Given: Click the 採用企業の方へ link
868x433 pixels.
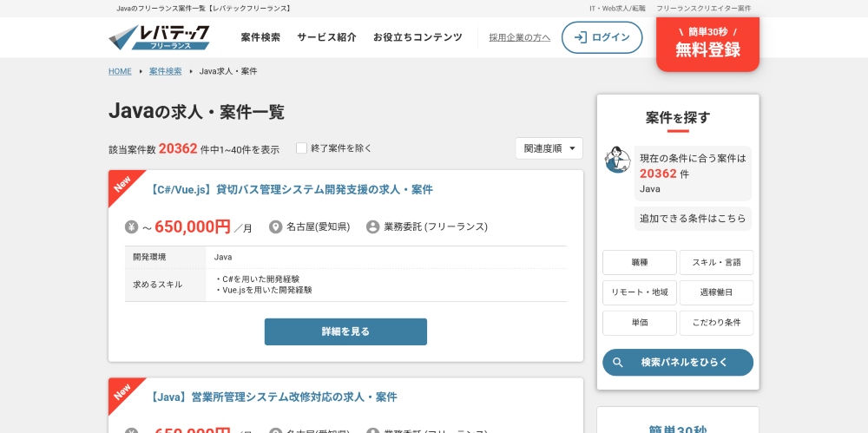Looking at the screenshot, I should point(519,37).
